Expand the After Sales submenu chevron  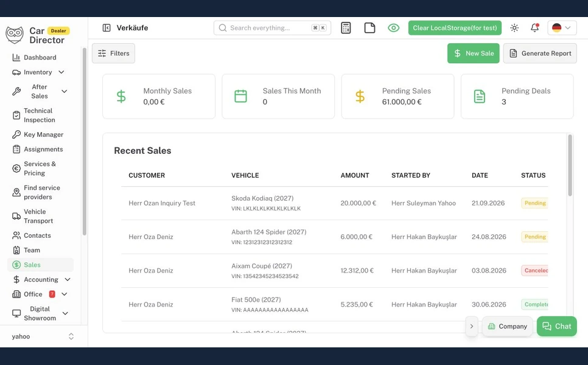65,91
